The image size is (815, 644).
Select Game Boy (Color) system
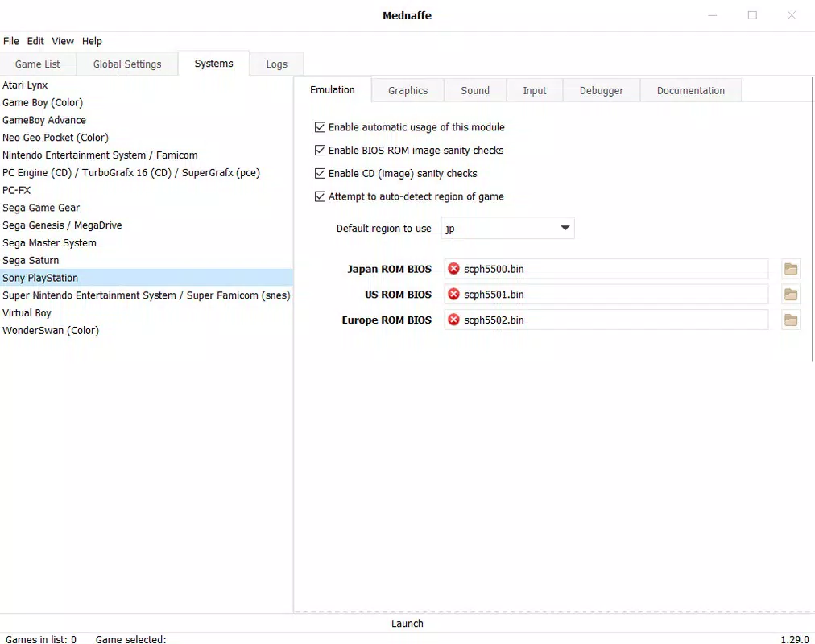pyautogui.click(x=147, y=103)
